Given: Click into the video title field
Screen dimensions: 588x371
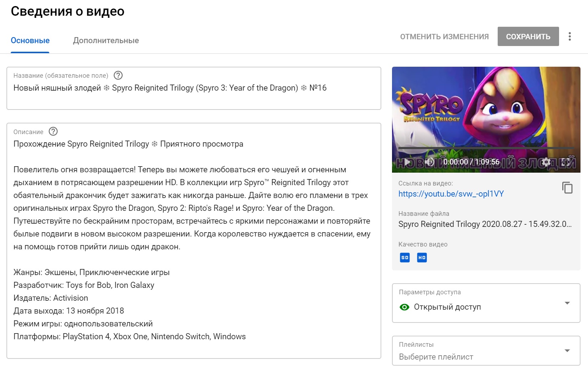Looking at the screenshot, I should pos(194,88).
